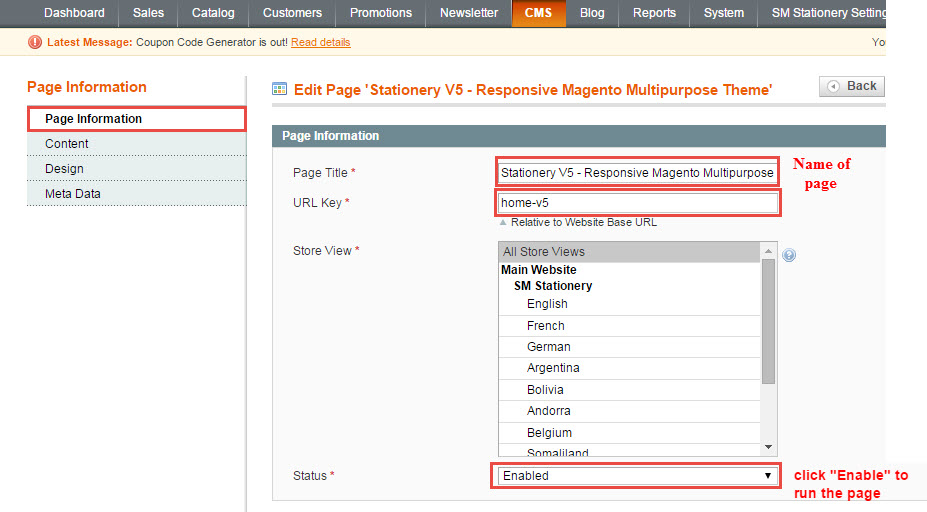Click the store view list scroll-down arrow

768,447
